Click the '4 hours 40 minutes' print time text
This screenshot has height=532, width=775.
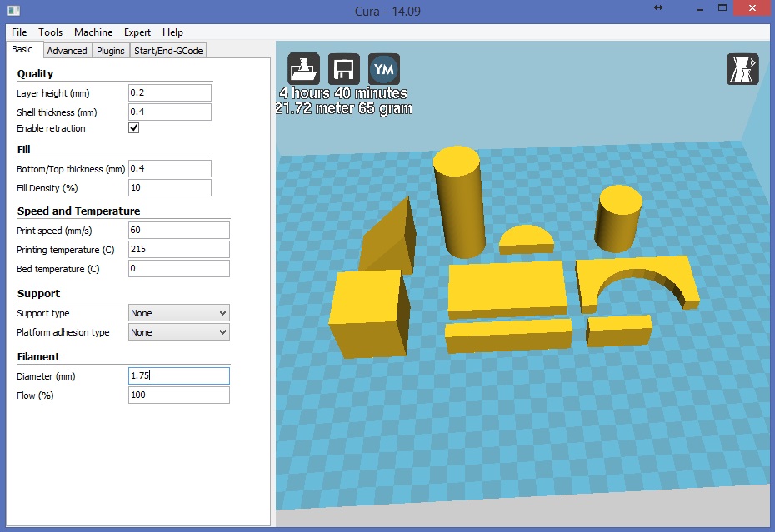click(344, 93)
